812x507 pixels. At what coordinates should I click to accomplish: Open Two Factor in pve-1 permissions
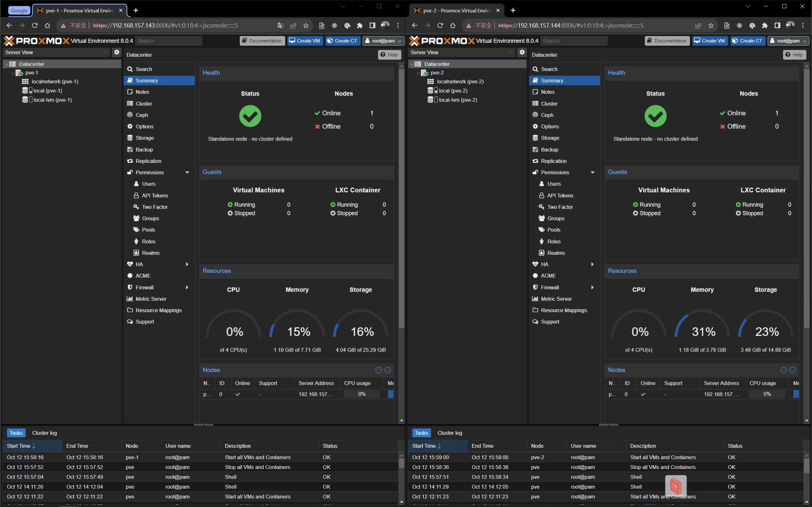click(155, 207)
